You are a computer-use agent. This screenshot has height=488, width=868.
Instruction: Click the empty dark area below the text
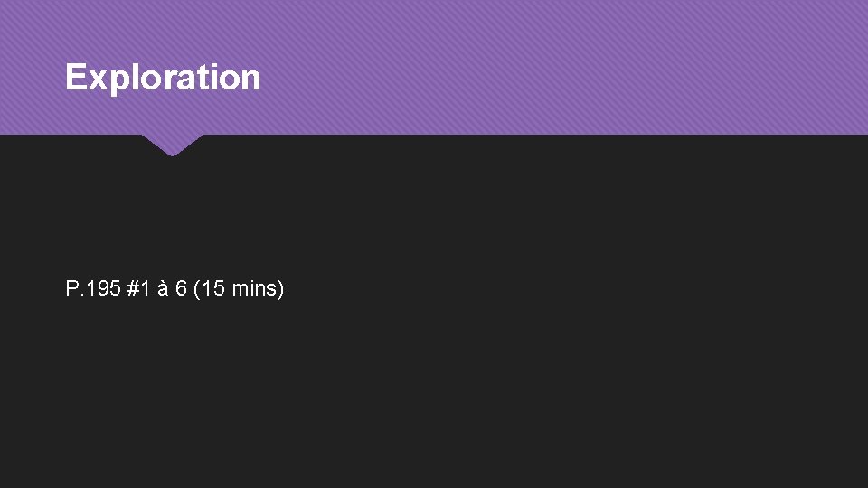(434, 398)
